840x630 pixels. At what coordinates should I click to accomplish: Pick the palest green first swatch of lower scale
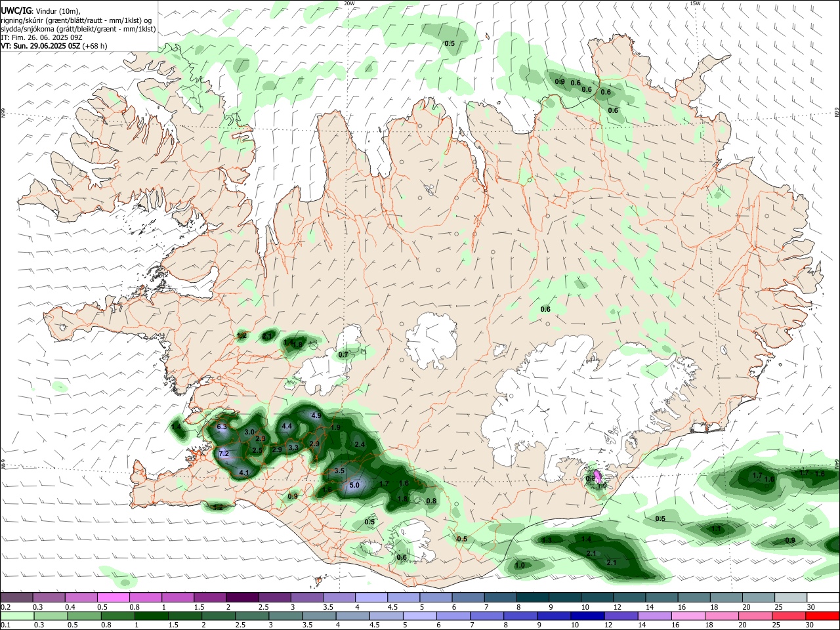tap(17, 616)
